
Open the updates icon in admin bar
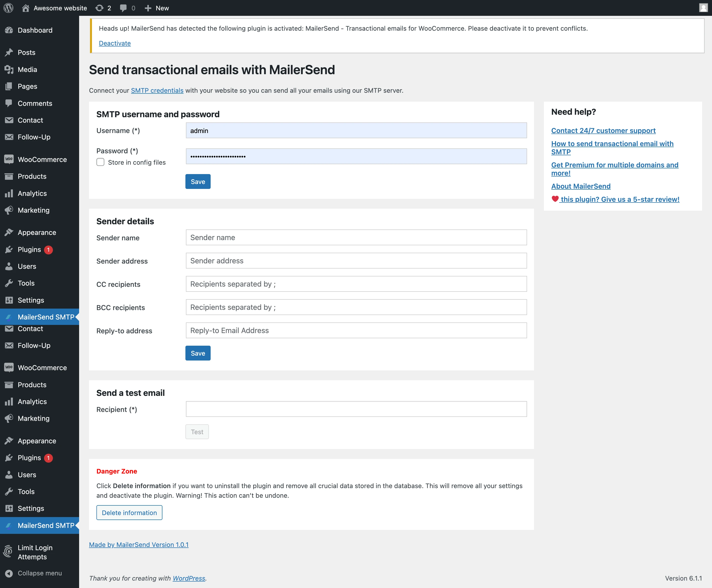click(100, 8)
